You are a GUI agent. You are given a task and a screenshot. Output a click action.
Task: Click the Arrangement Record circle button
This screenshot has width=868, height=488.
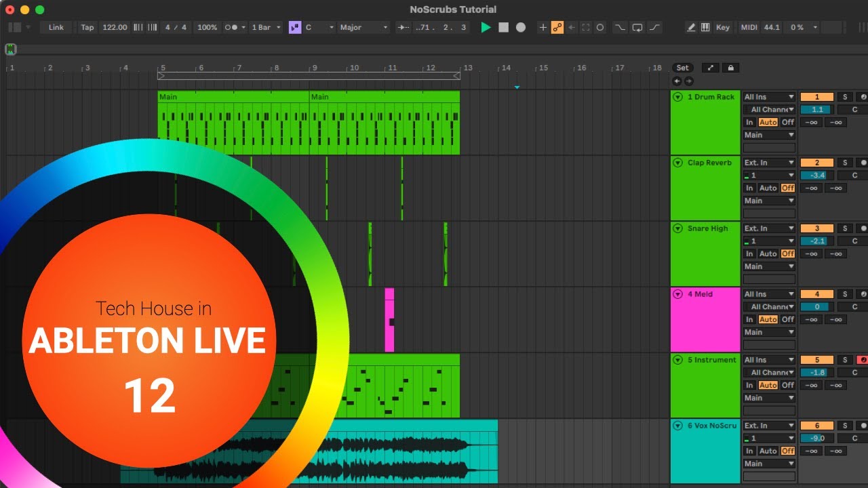click(x=521, y=27)
